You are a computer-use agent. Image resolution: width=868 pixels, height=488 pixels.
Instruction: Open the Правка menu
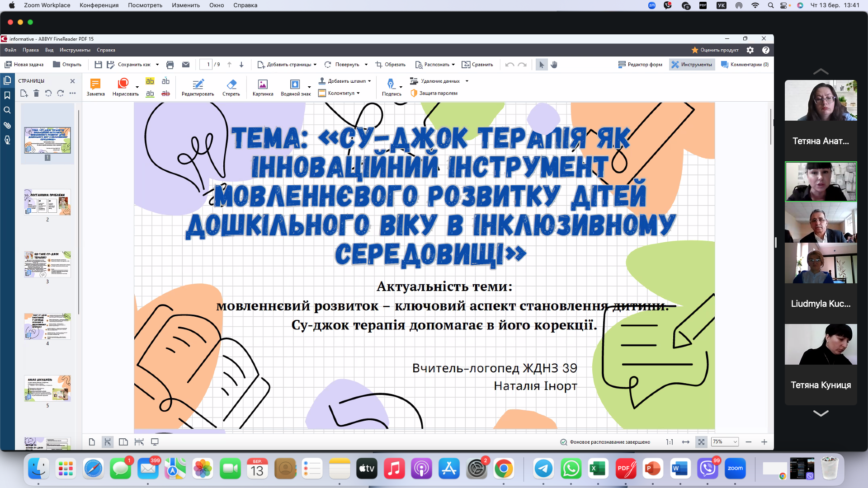coord(31,50)
